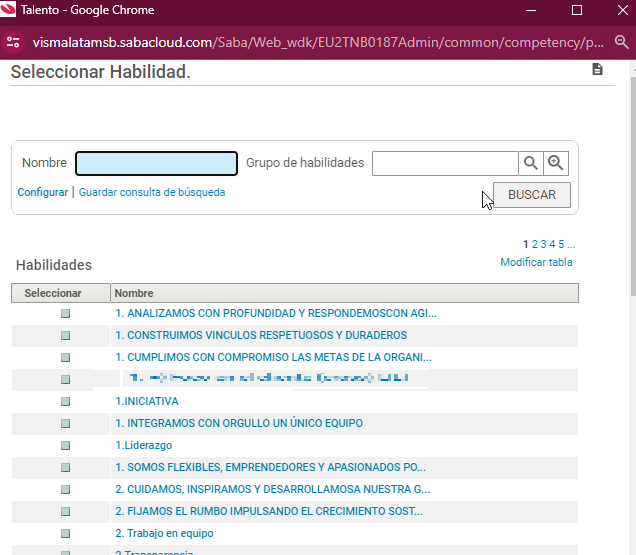Click the advanced search plus-magnifier icon

coord(556,163)
